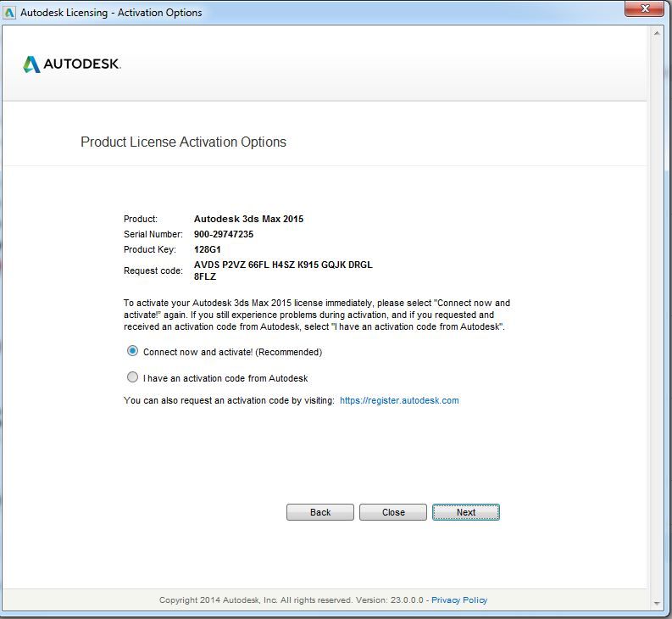The image size is (672, 619).
Task: Open the Privacy Policy link
Action: click(x=459, y=599)
